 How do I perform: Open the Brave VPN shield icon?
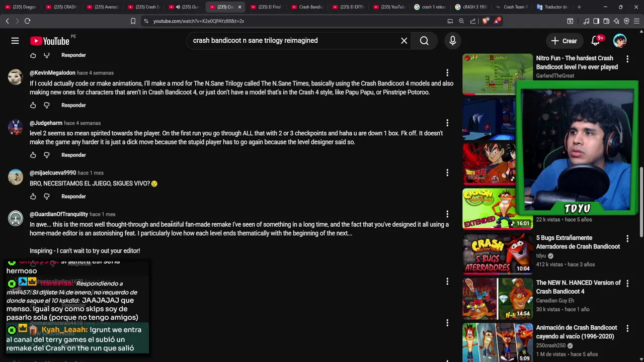(x=626, y=21)
